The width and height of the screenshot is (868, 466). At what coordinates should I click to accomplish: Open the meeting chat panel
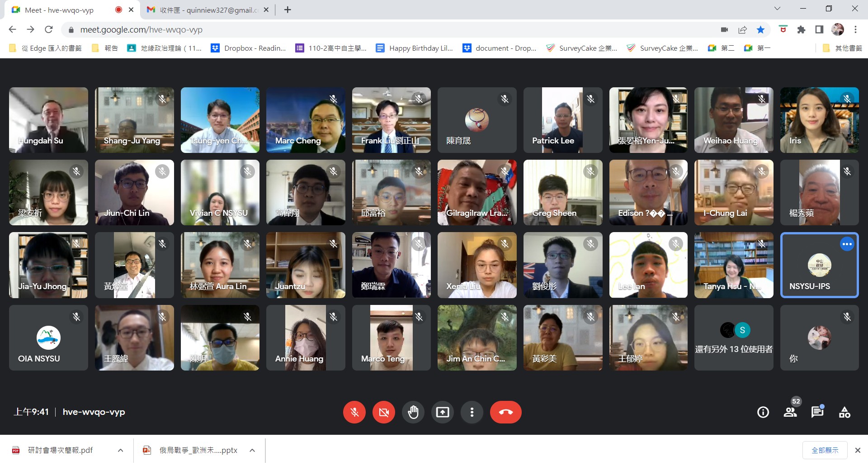[x=817, y=412]
